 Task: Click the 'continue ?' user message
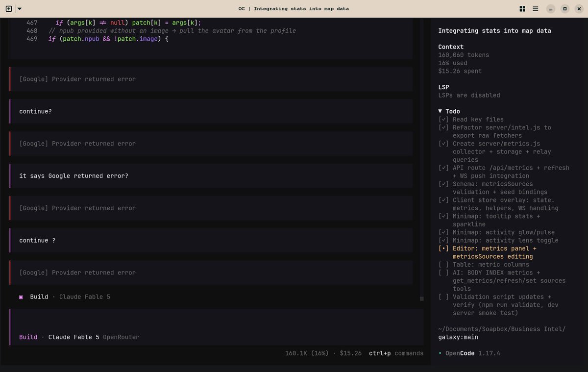pos(211,240)
